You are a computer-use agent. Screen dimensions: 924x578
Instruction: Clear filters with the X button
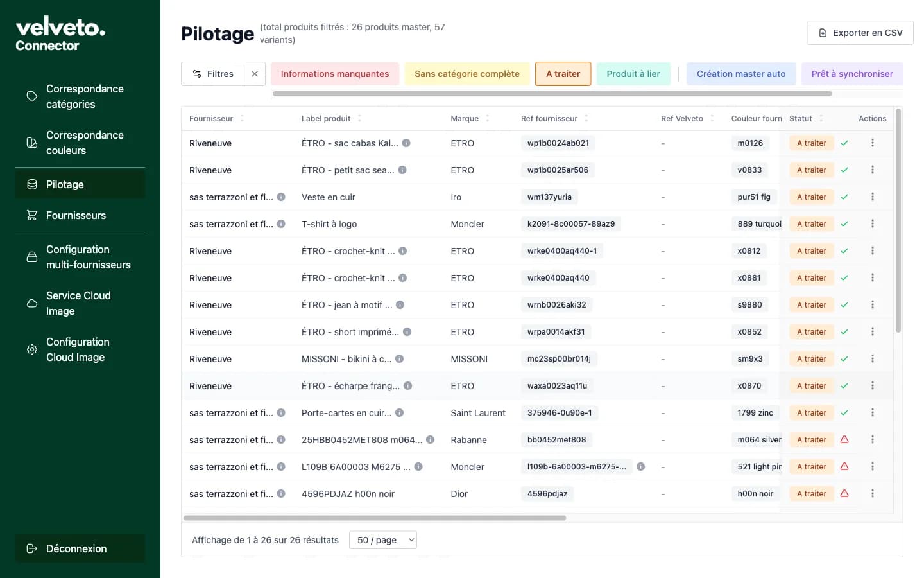[255, 74]
